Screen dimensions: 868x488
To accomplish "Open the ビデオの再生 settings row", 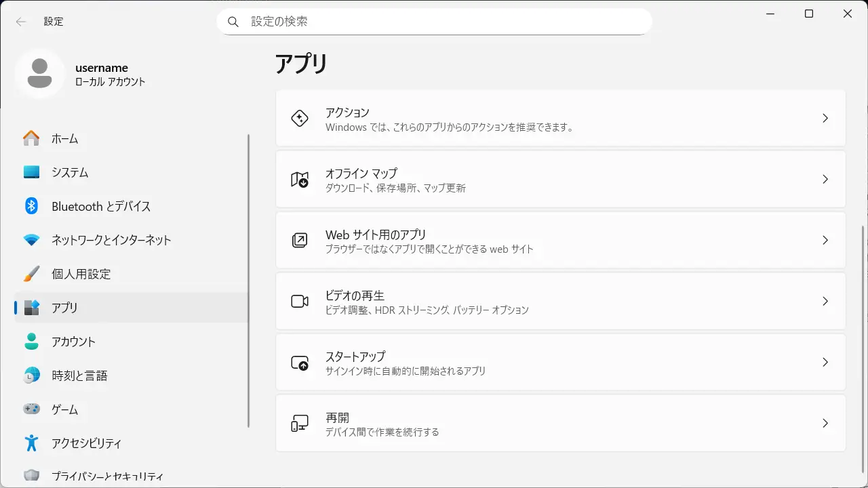I will pos(560,301).
